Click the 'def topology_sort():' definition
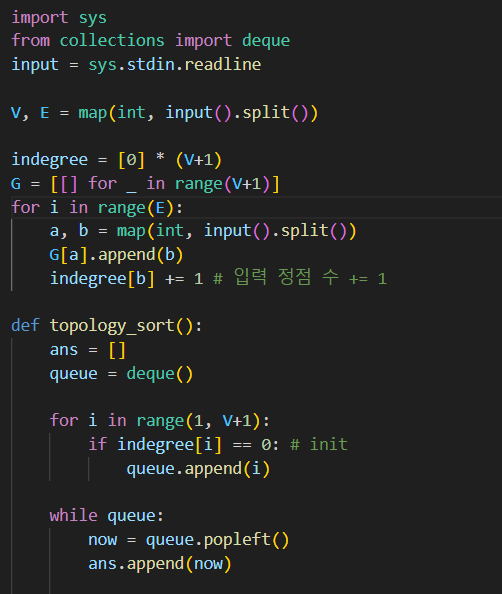Image resolution: width=502 pixels, height=594 pixels. pos(107,325)
